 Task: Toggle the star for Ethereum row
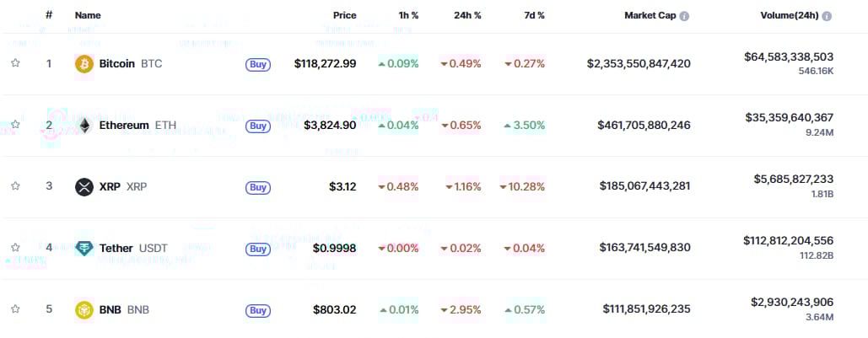pyautogui.click(x=15, y=125)
